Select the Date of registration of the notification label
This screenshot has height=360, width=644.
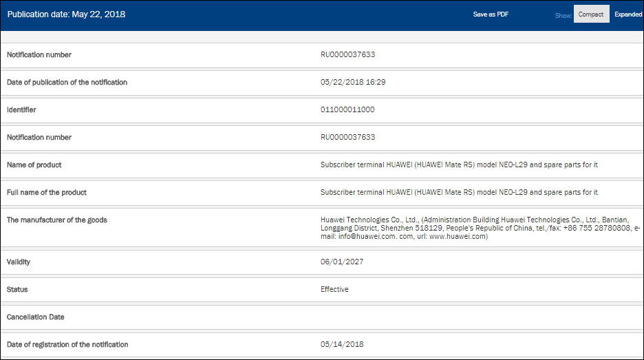[x=67, y=344]
